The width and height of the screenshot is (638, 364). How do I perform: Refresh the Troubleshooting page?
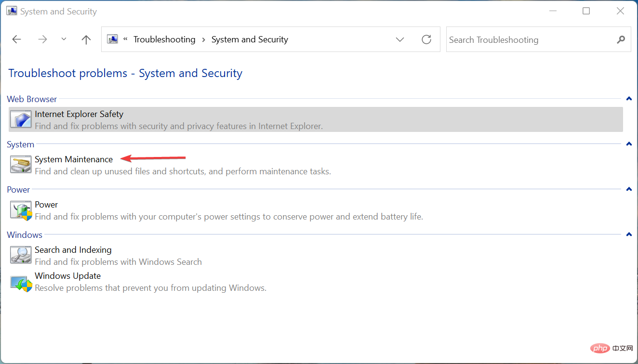pyautogui.click(x=426, y=39)
